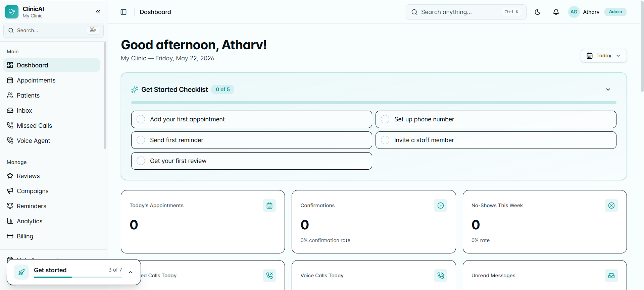644x290 pixels.
Task: Go to Appointments in the sidebar
Action: tap(51, 80)
